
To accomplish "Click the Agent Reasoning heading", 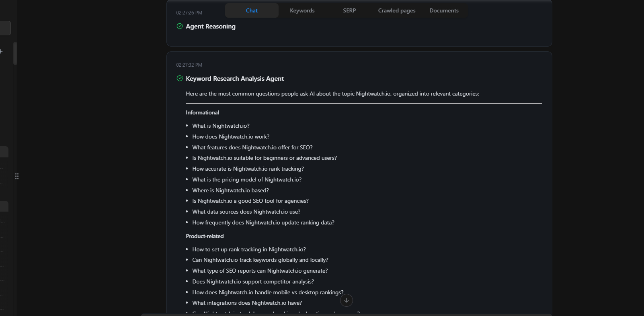I will (210, 26).
